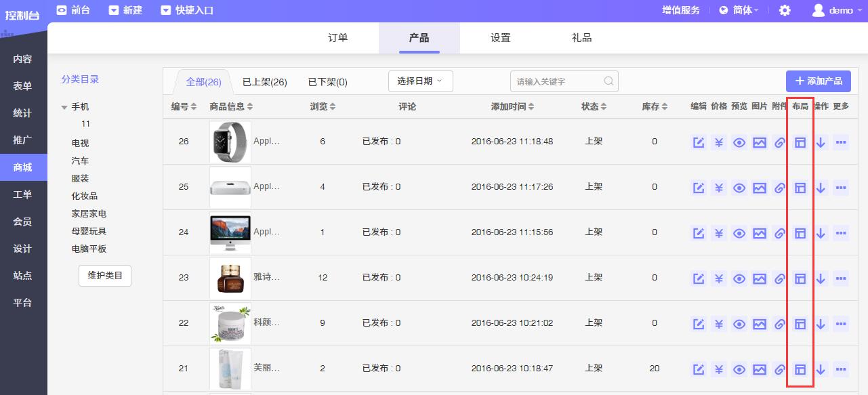This screenshot has height=395, width=868.
Task: Select the 已下架(0) filter tab
Action: (328, 82)
